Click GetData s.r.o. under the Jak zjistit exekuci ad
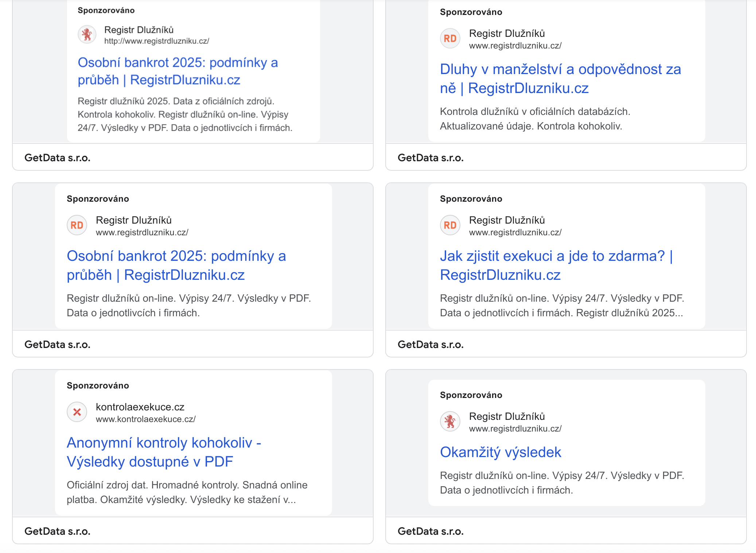The height and width of the screenshot is (553, 756). coord(431,344)
